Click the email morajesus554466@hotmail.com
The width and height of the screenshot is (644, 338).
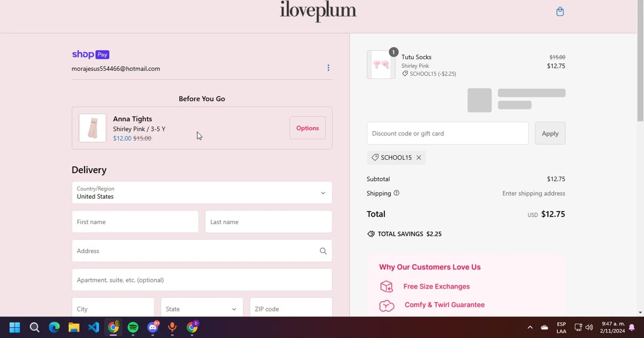[116, 69]
